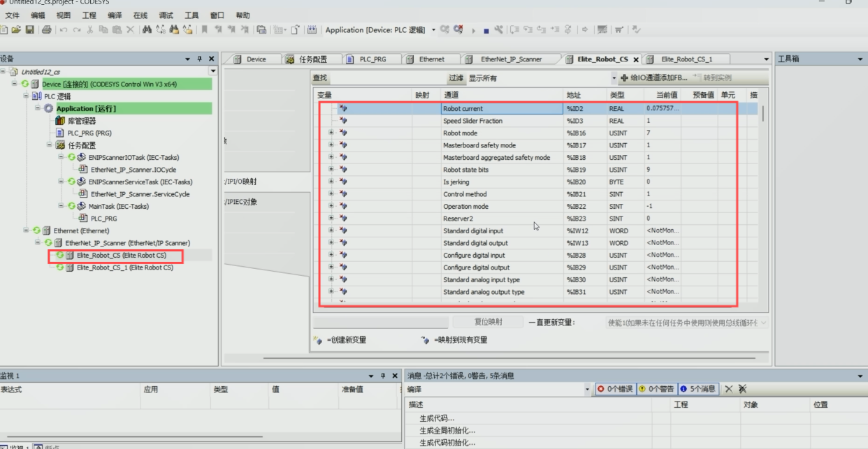Click the 复位映射 (reset mapping) button
This screenshot has width=868, height=449.
point(488,322)
